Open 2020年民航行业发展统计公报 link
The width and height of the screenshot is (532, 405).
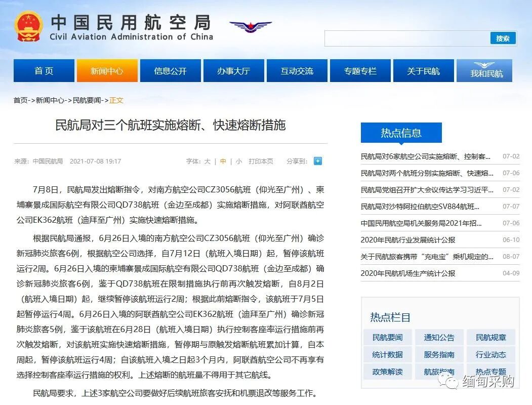pos(408,240)
